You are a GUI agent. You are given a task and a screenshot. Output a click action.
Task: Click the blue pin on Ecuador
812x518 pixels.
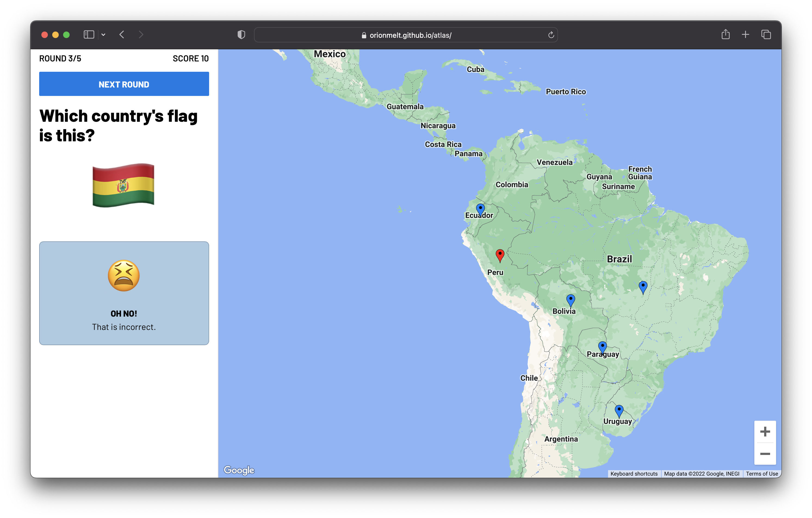click(x=480, y=209)
